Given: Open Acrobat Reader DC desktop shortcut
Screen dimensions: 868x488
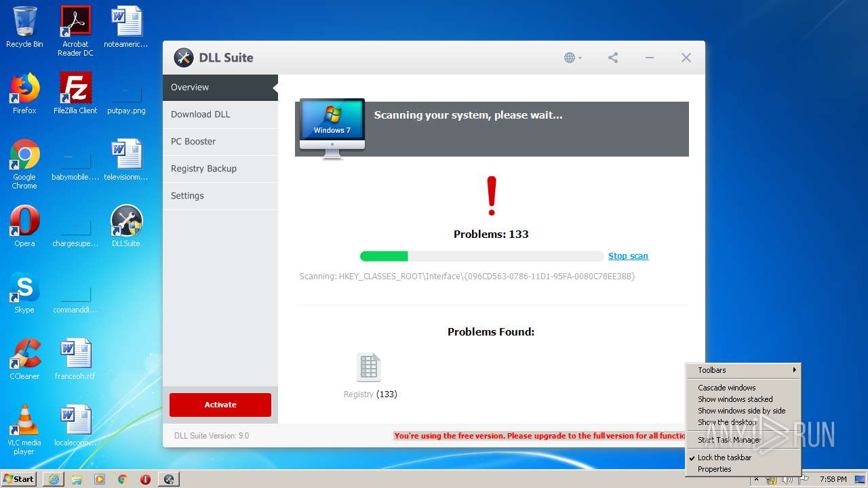Looking at the screenshot, I should coord(75,31).
